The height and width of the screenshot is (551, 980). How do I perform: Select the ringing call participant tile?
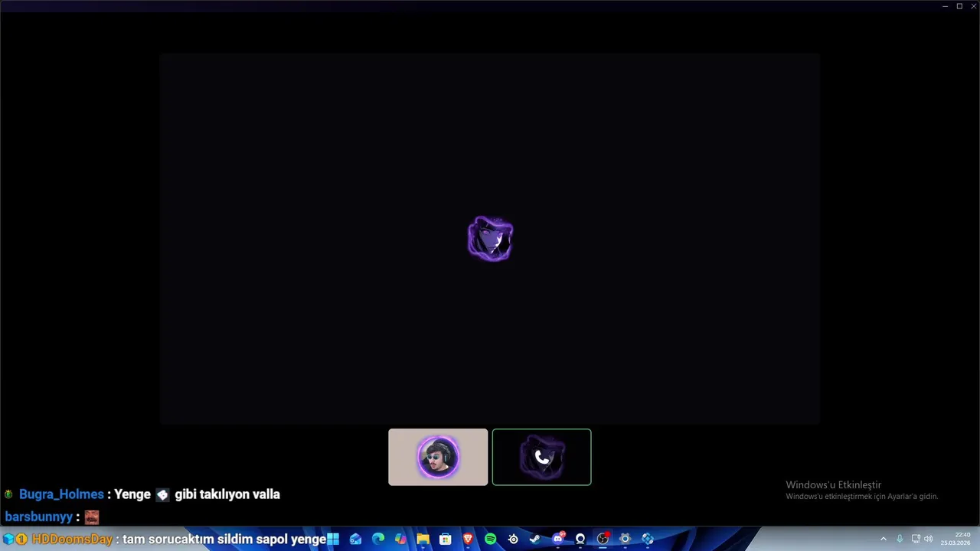tap(541, 457)
